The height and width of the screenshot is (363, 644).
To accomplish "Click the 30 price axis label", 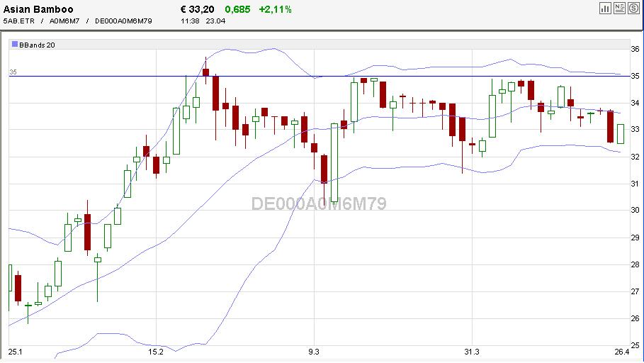I will tap(635, 210).
